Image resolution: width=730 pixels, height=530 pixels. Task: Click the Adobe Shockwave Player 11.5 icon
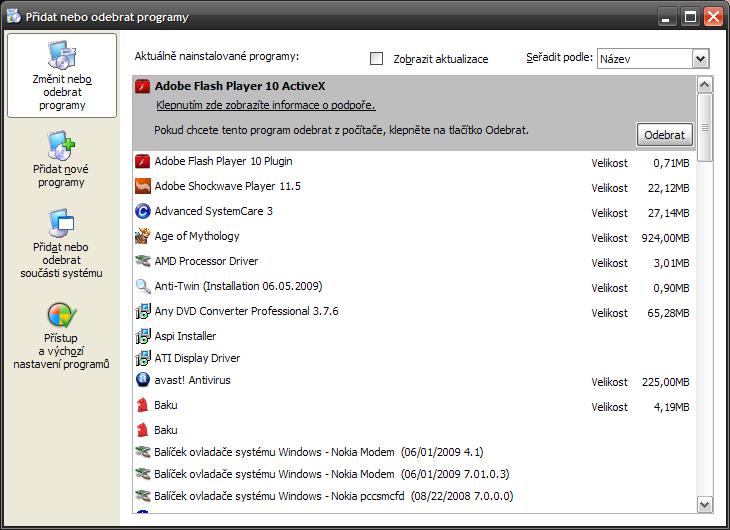(x=143, y=186)
